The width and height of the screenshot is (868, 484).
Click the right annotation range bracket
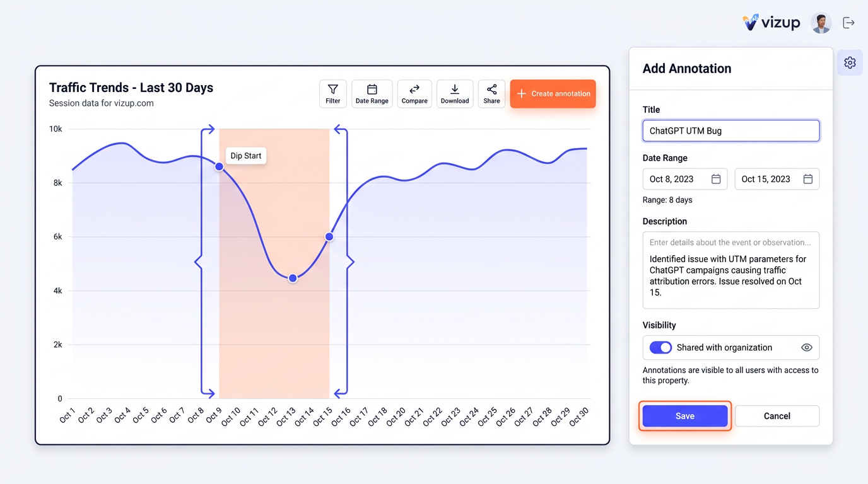pos(344,262)
